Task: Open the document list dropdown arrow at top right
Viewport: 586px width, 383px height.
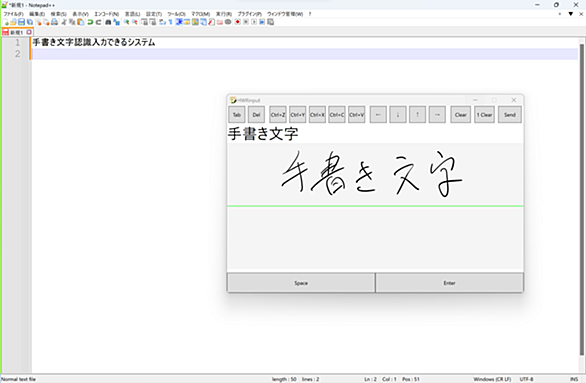Action: [x=571, y=14]
